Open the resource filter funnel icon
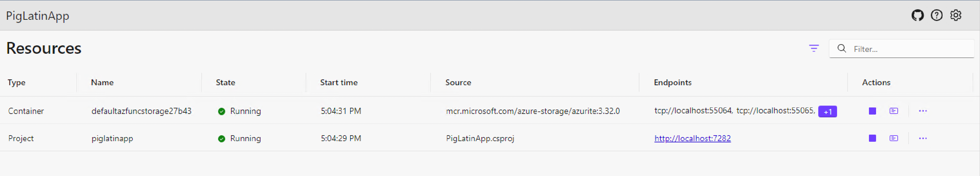 [x=814, y=48]
